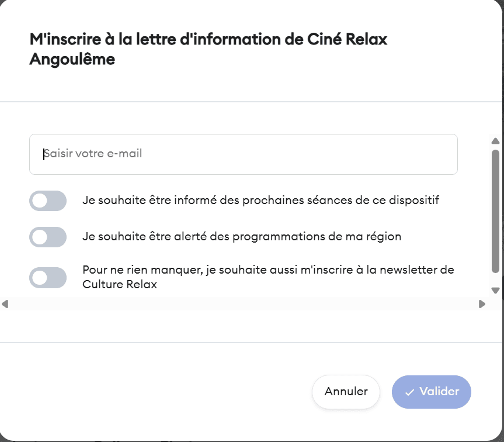Click the scroll right arrow

coord(482,304)
